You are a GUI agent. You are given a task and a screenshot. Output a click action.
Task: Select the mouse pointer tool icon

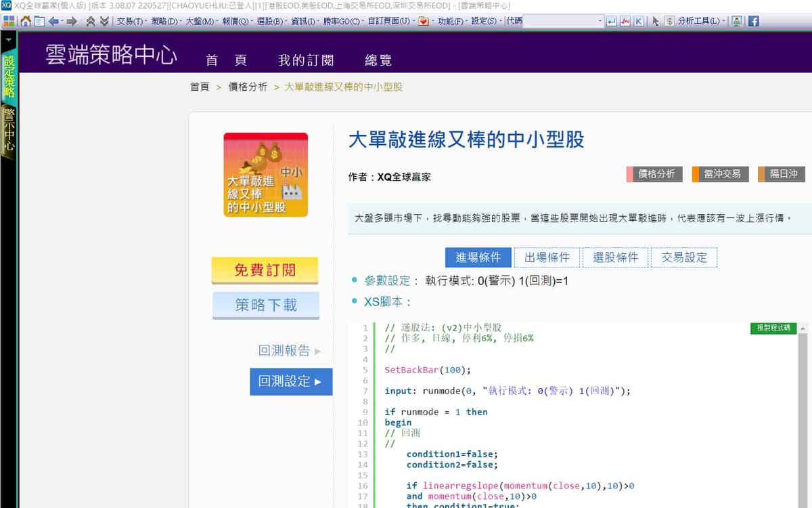[x=655, y=21]
